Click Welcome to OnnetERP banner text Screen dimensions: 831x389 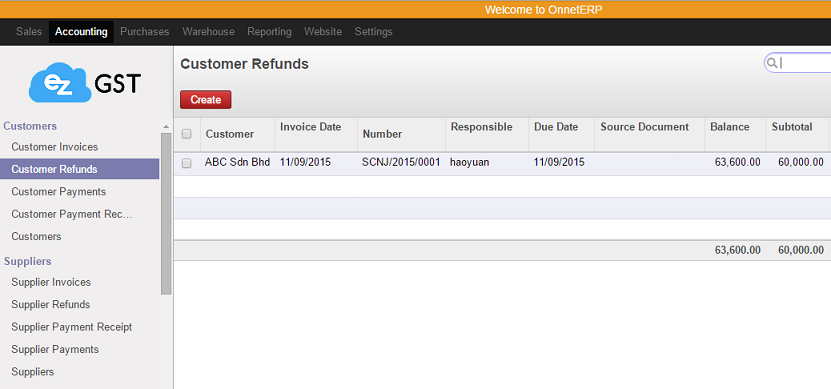[x=543, y=10]
